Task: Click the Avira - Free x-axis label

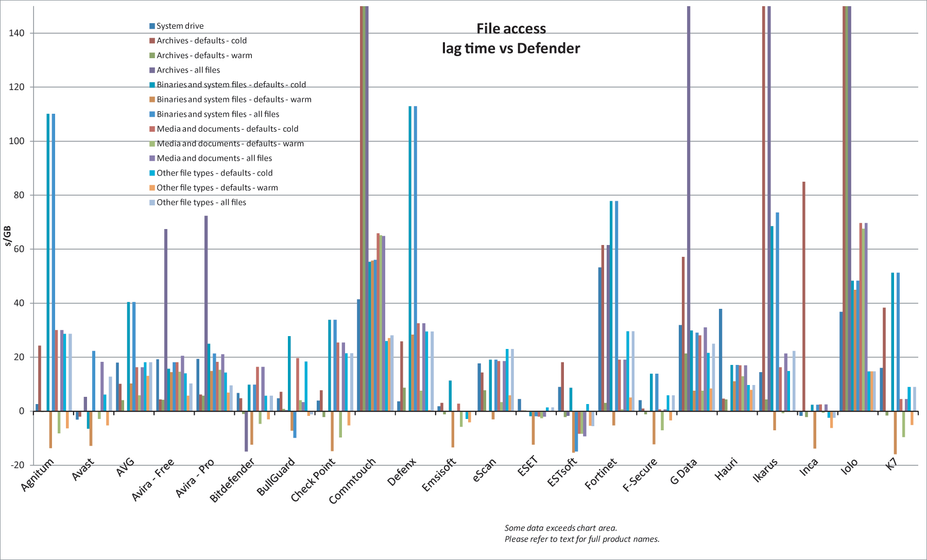Action: 153,479
